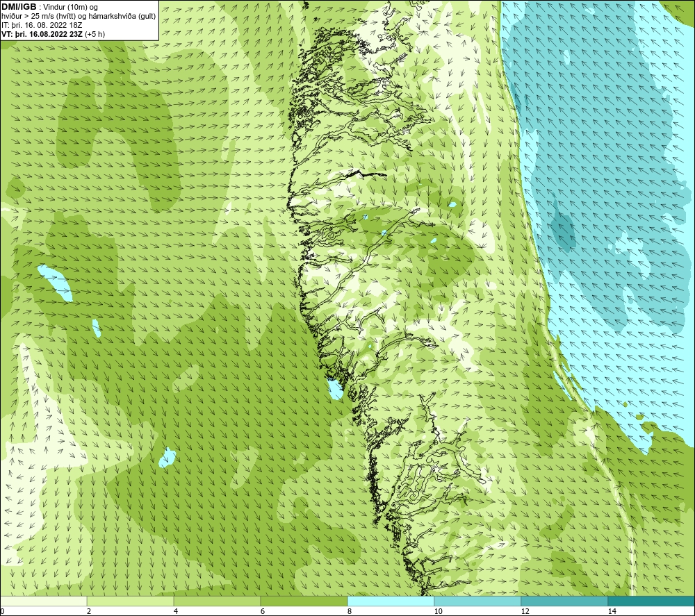Click the 'Vindur (10m) og' label
695x616 pixels.
(x=72, y=7)
